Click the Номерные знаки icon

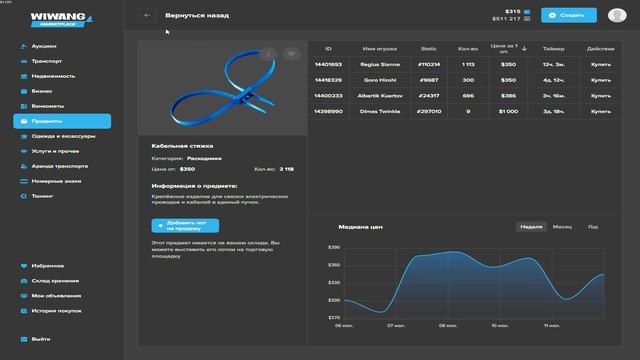click(24, 181)
